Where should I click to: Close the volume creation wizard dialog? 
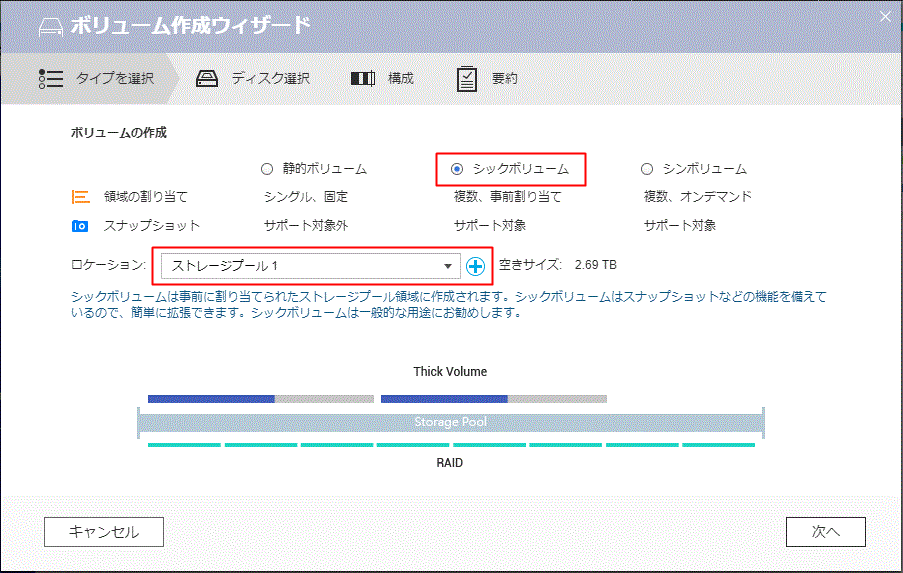(x=885, y=17)
